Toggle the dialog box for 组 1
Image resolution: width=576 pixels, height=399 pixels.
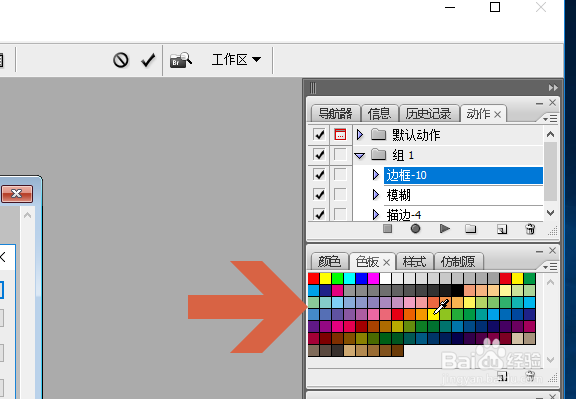(340, 155)
